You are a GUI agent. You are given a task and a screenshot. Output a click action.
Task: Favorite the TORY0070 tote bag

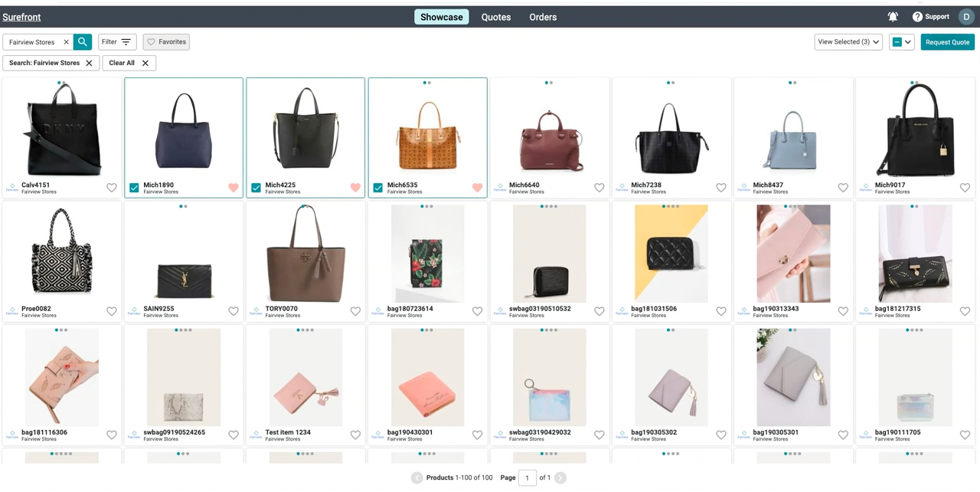tap(355, 311)
